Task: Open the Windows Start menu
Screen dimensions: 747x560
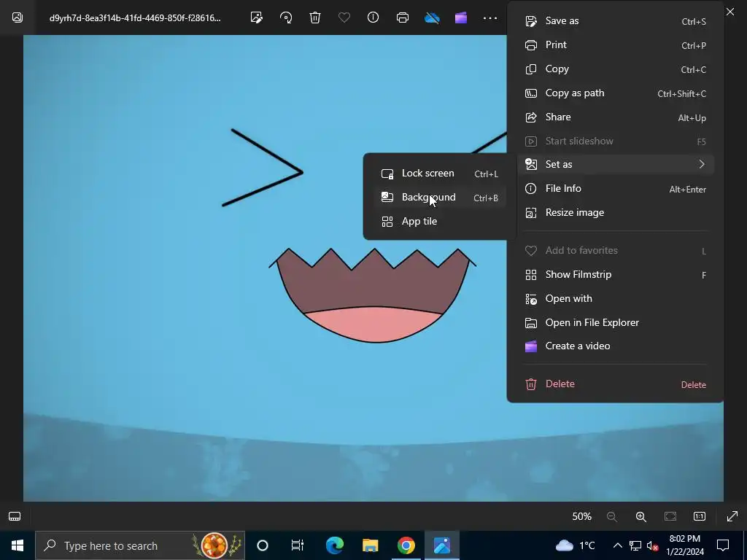Action: coord(18,545)
